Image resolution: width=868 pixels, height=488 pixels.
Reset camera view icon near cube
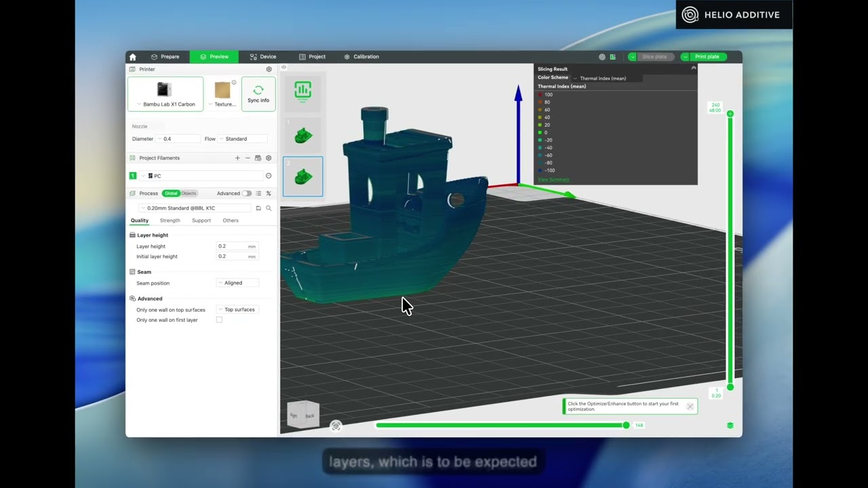tap(336, 426)
